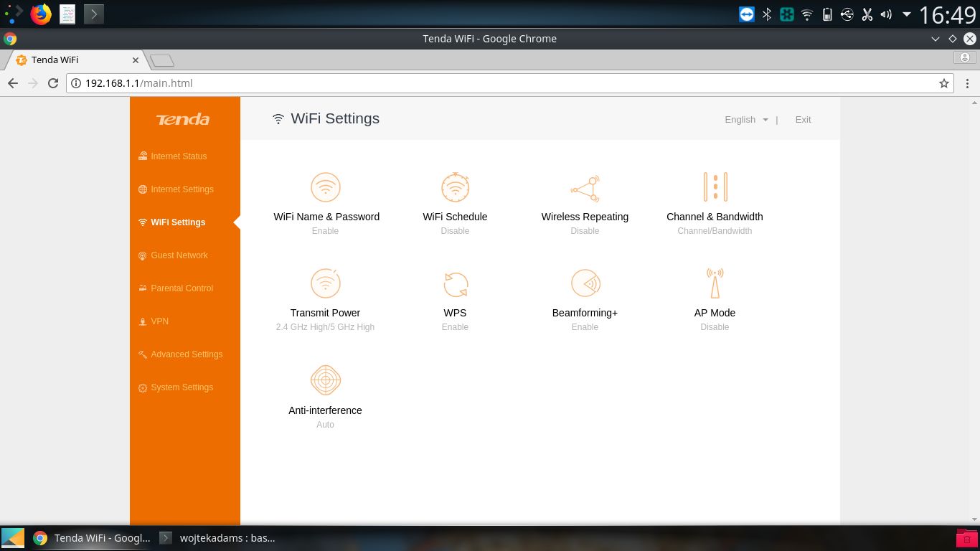Screen dimensions: 980x551
Task: Open terminal launcher in top panel
Action: click(94, 14)
